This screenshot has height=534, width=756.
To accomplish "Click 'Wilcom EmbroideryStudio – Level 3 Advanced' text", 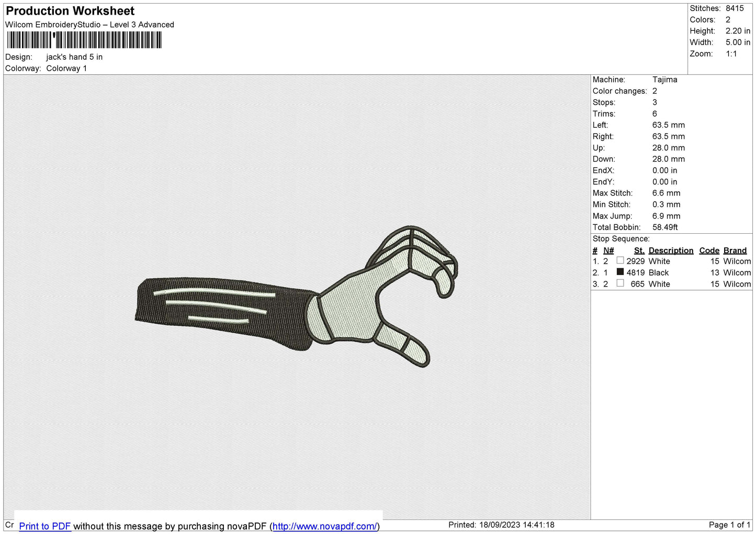I will coord(89,25).
